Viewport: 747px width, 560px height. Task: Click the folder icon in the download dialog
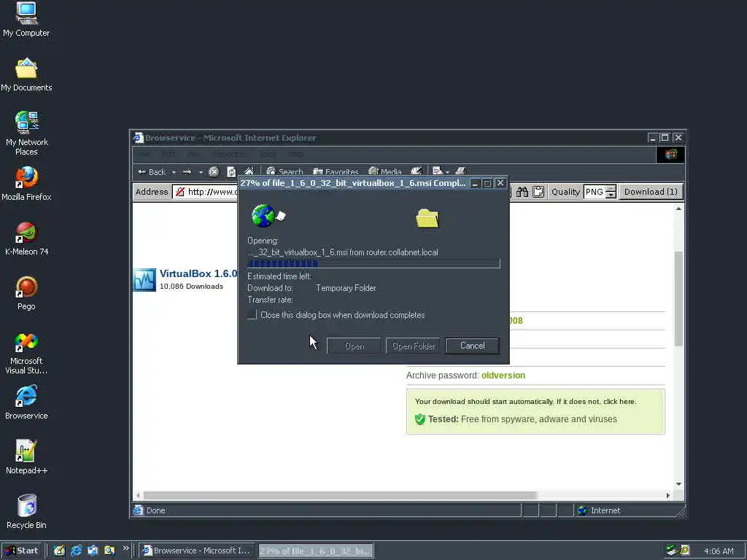point(427,219)
